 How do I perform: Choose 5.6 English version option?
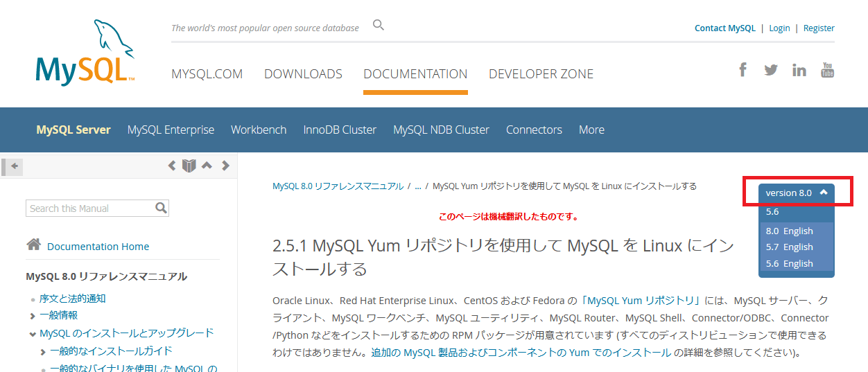789,263
